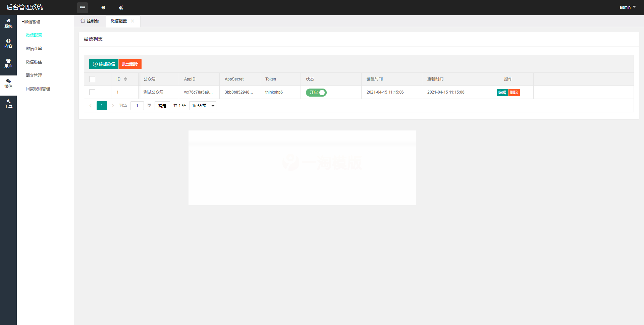The height and width of the screenshot is (325, 644).
Task: Click the 编辑 button on the row
Action: pos(502,93)
